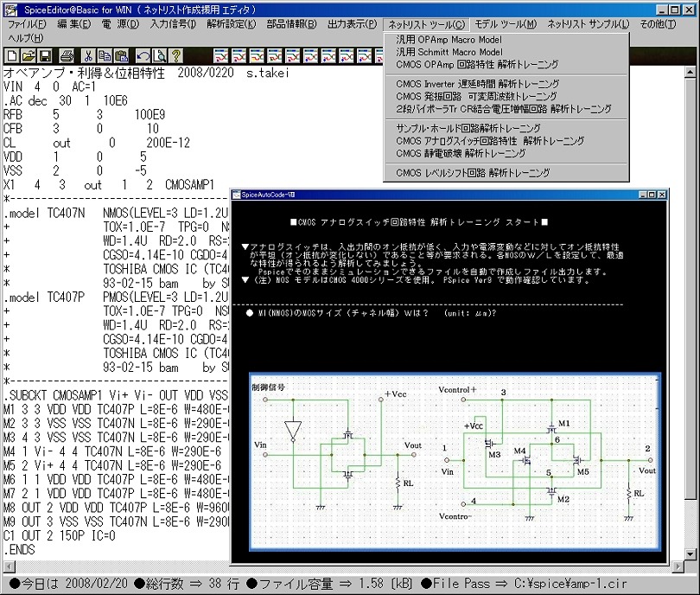Click the 'X1 4 3 out 1 2 CMOSAMP1' line
The height and width of the screenshot is (595, 700).
109,185
